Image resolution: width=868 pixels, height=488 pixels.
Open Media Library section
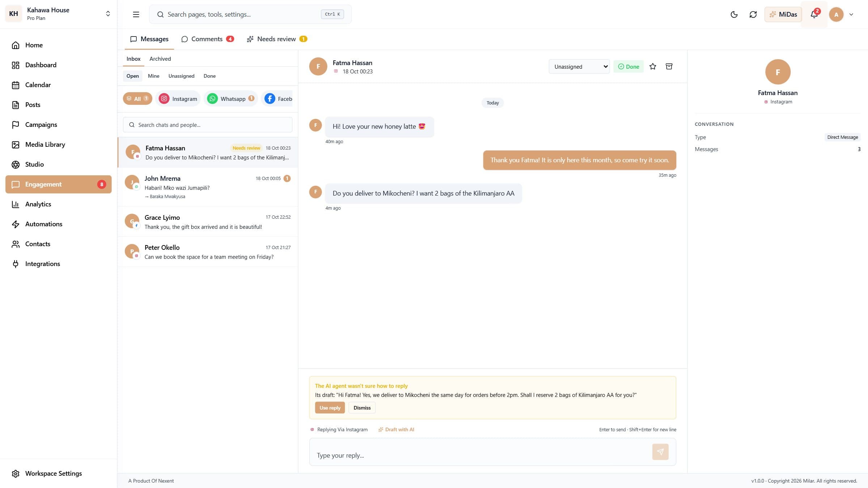[58, 145]
